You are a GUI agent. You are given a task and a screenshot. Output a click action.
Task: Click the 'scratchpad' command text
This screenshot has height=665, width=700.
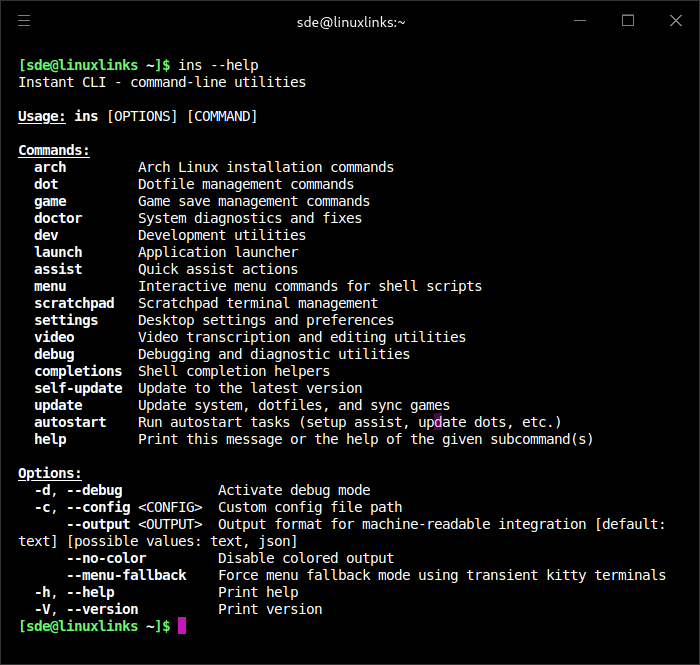click(x=74, y=303)
